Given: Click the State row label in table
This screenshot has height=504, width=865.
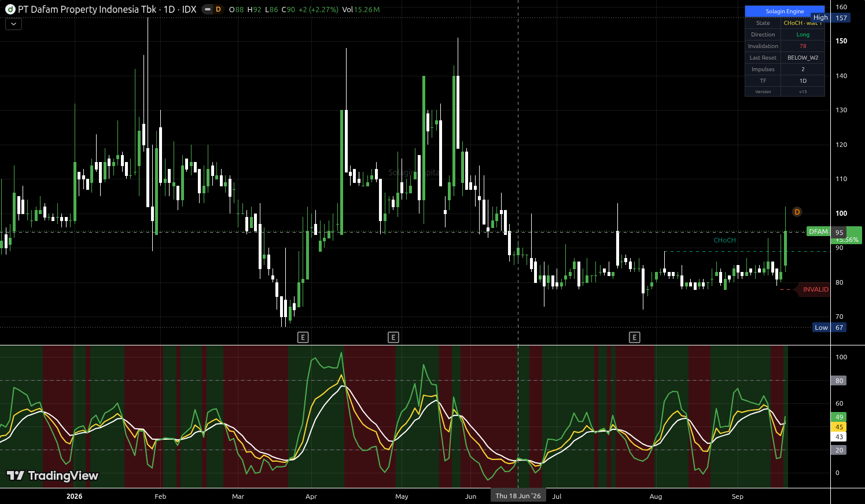Looking at the screenshot, I should point(763,23).
